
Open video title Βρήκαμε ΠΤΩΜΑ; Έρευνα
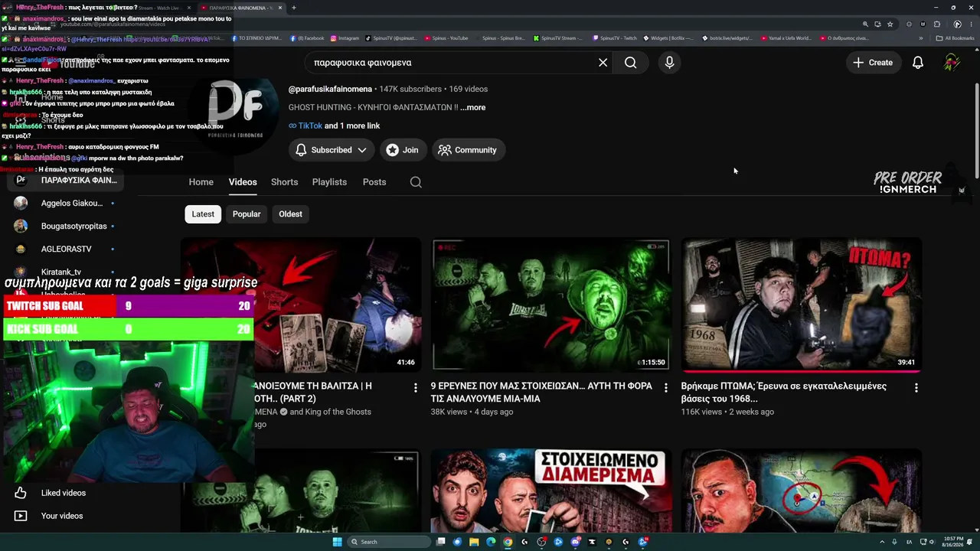pyautogui.click(x=784, y=393)
